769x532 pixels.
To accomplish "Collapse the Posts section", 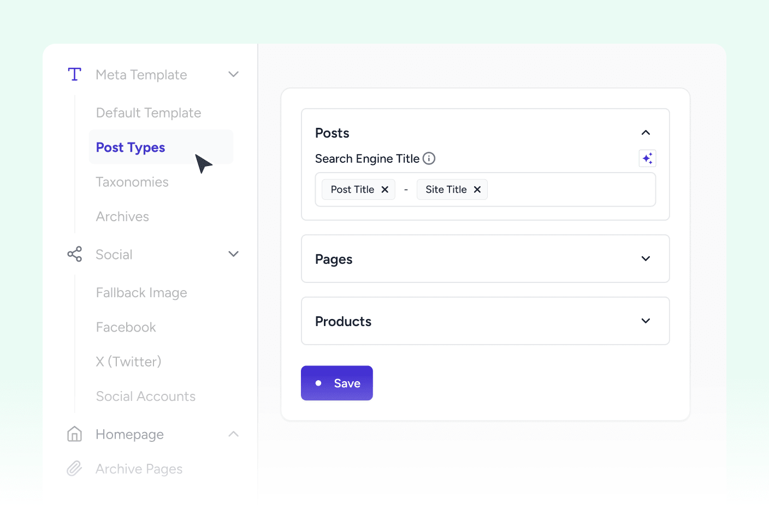I will click(x=646, y=133).
